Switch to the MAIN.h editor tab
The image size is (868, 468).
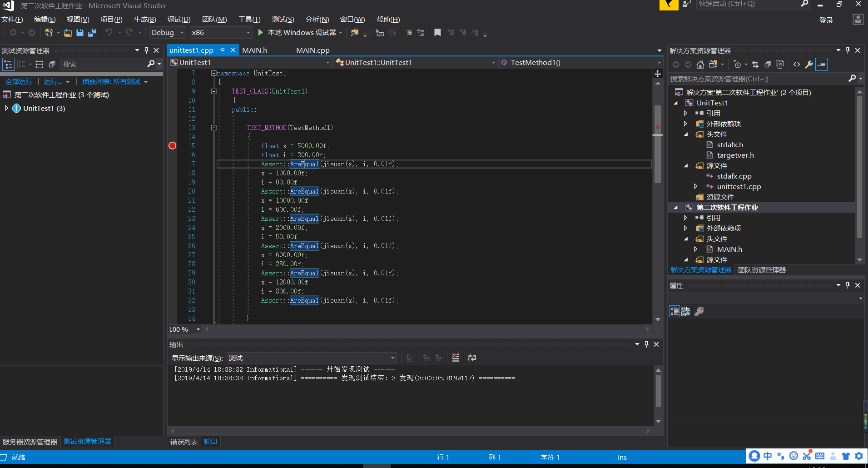coord(254,50)
